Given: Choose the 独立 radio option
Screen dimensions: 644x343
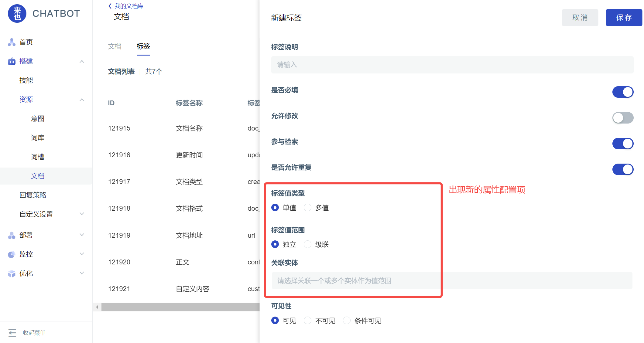Looking at the screenshot, I should [x=275, y=244].
